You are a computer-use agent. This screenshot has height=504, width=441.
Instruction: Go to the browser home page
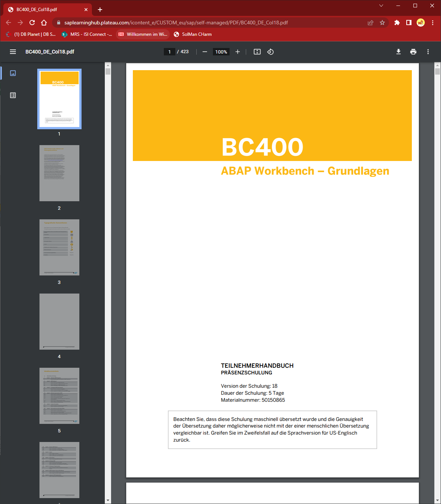[x=44, y=23]
